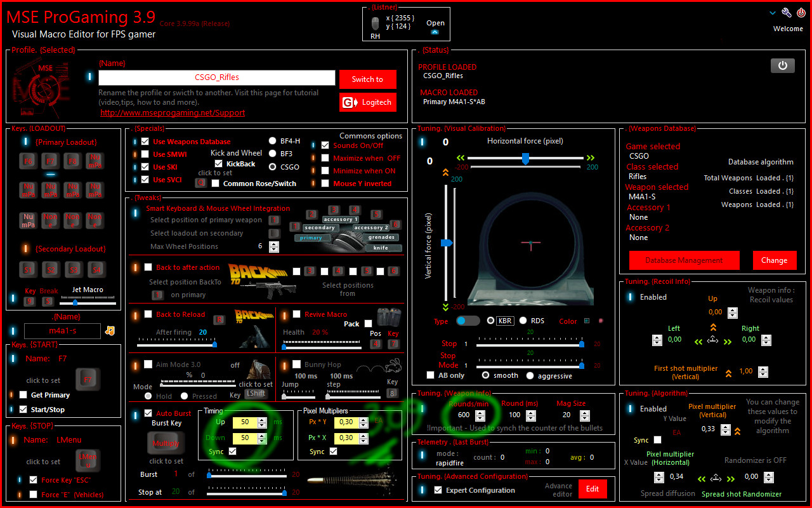Image resolution: width=812 pixels, height=508 pixels.
Task: Select the S2 secondary loadout key
Action: tap(51, 270)
